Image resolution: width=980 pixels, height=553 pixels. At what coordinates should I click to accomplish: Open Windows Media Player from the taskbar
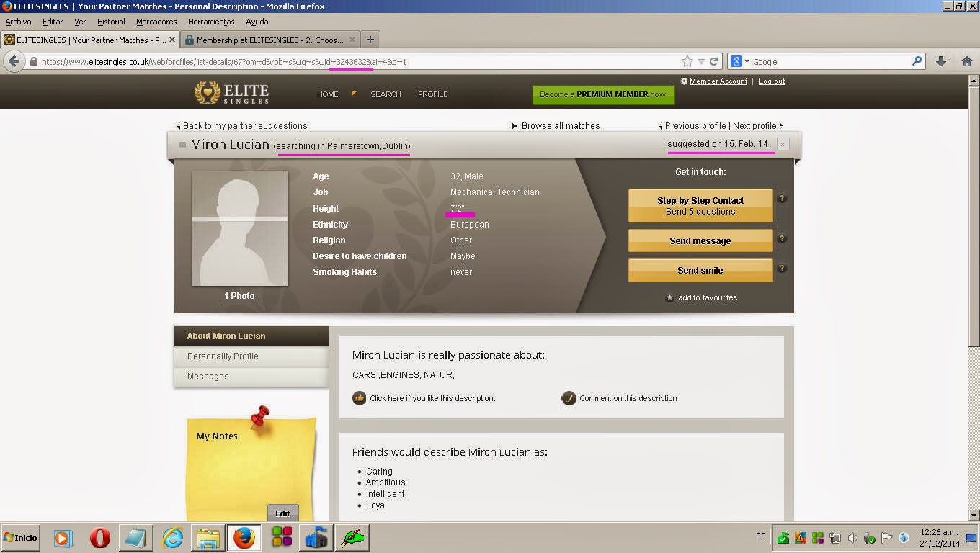point(63,538)
